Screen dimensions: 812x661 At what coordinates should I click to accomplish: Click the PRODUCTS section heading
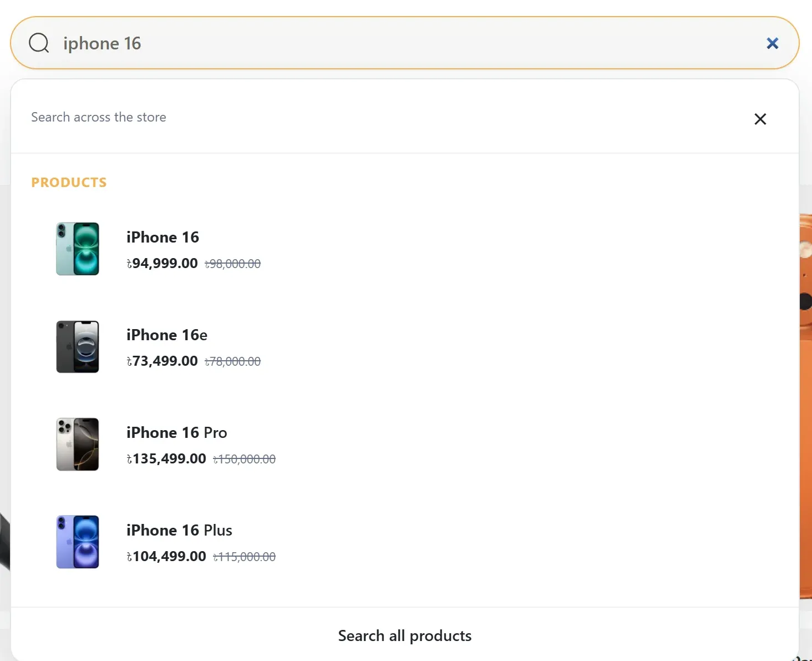(69, 183)
